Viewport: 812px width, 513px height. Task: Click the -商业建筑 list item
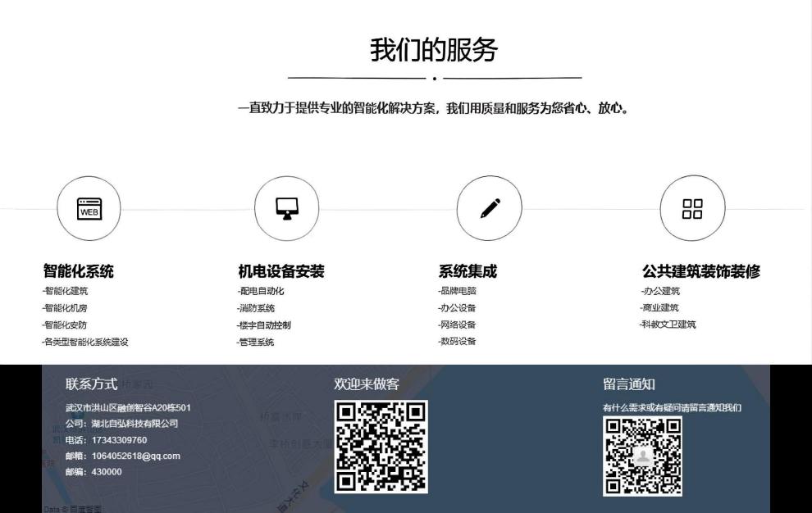[659, 307]
